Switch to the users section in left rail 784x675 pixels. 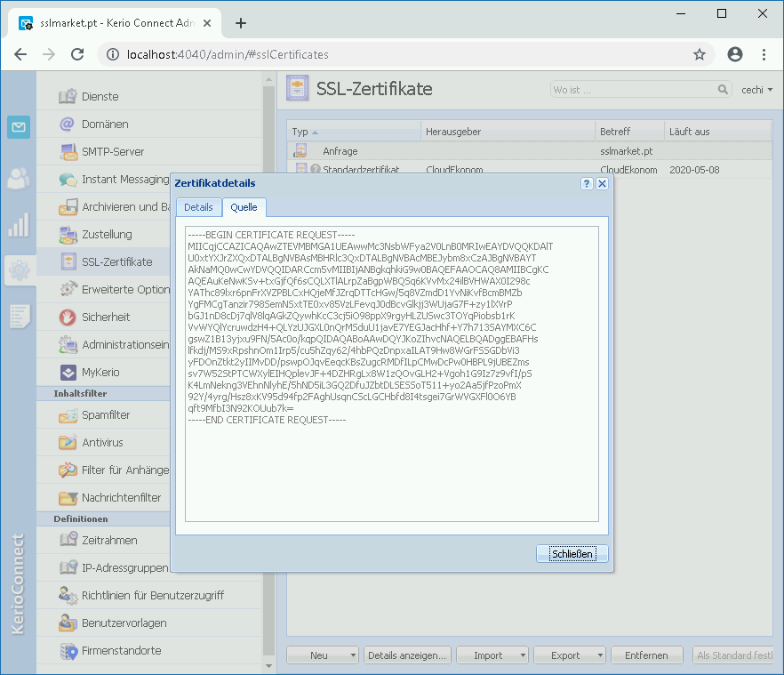pyautogui.click(x=19, y=178)
